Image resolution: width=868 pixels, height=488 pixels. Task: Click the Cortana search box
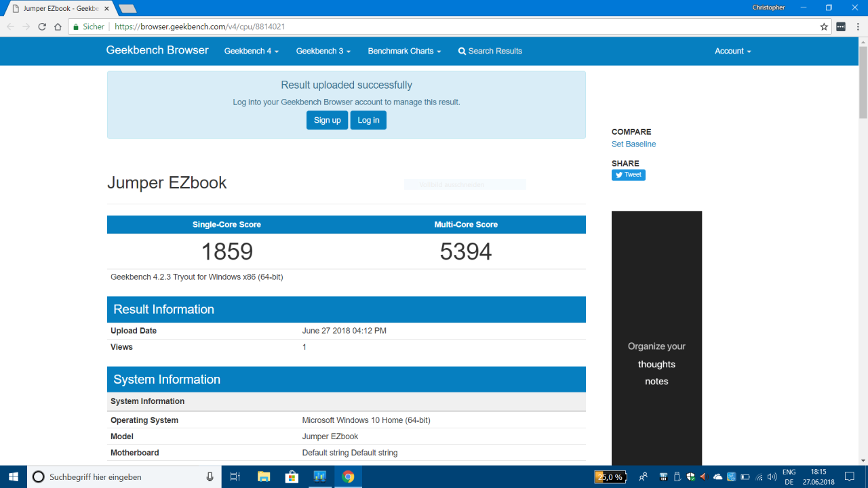124,476
